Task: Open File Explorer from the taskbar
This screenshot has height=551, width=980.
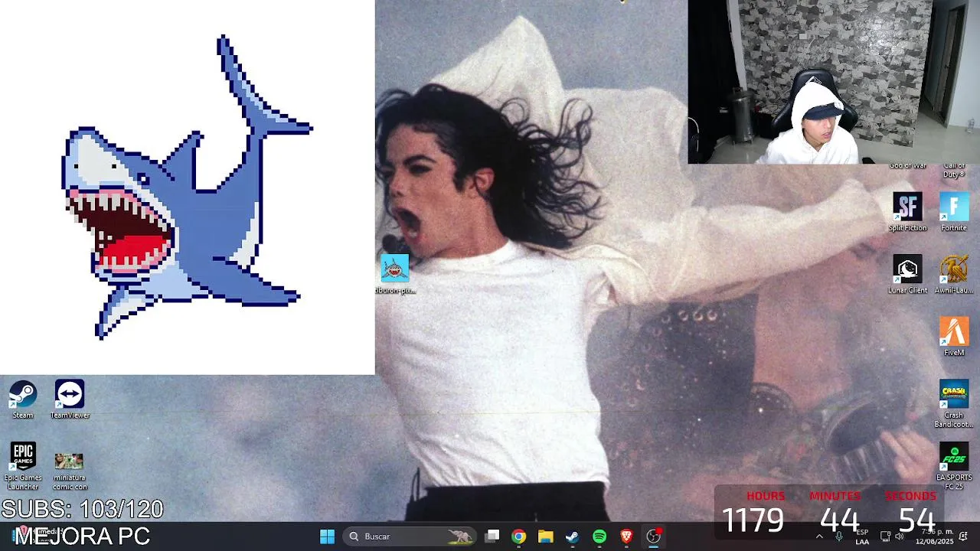Action: [x=545, y=536]
